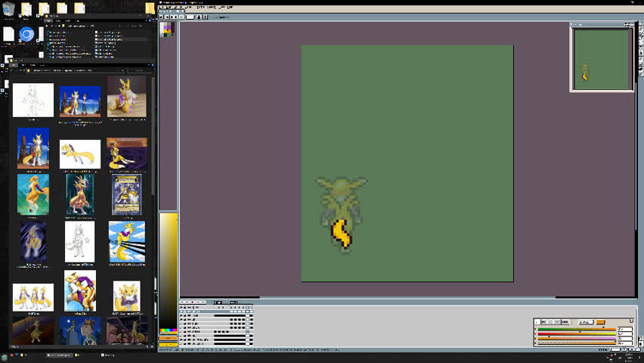Open the rightmost folder icon on the desktop

[x=150, y=9]
